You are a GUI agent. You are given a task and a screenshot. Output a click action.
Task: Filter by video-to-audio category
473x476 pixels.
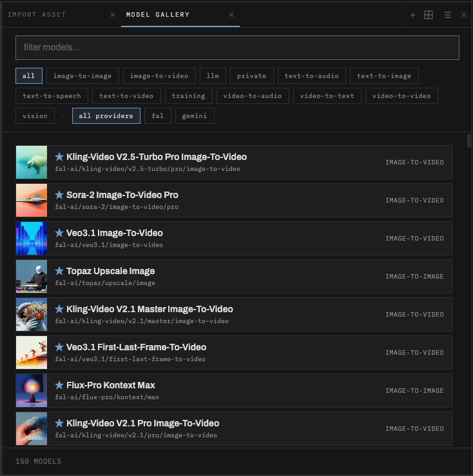[253, 96]
